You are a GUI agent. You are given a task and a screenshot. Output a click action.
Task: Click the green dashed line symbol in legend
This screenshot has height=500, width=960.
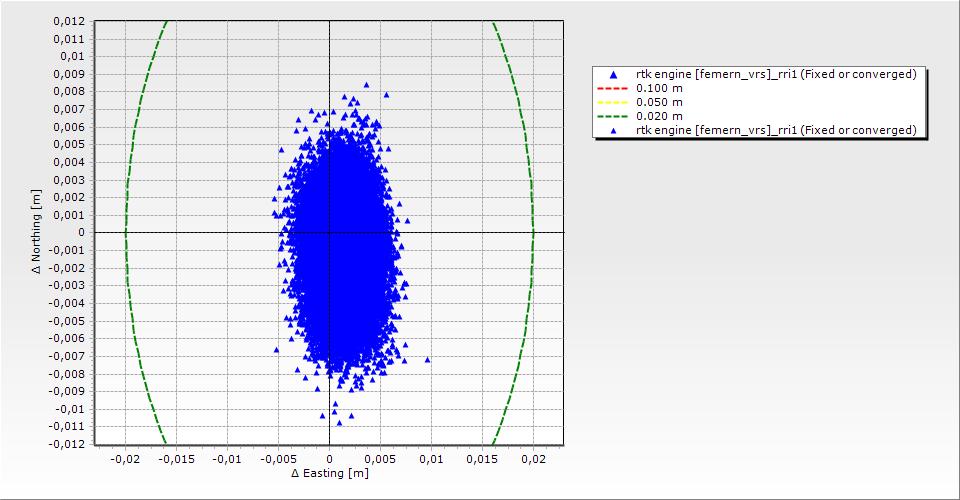(614, 117)
